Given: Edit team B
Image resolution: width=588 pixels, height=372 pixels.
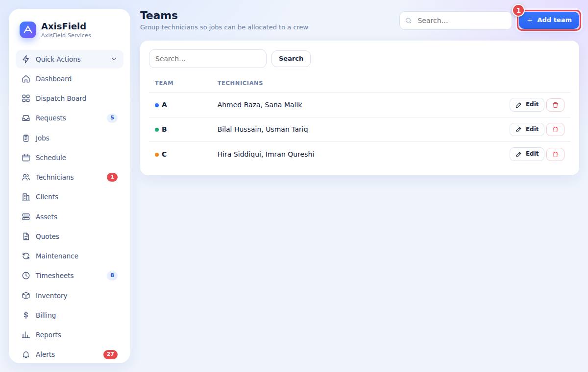Looking at the screenshot, I should pyautogui.click(x=527, y=129).
